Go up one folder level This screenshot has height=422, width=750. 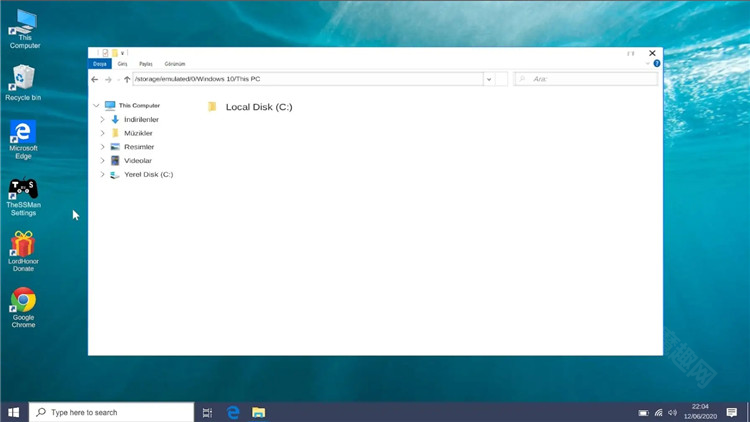[127, 79]
